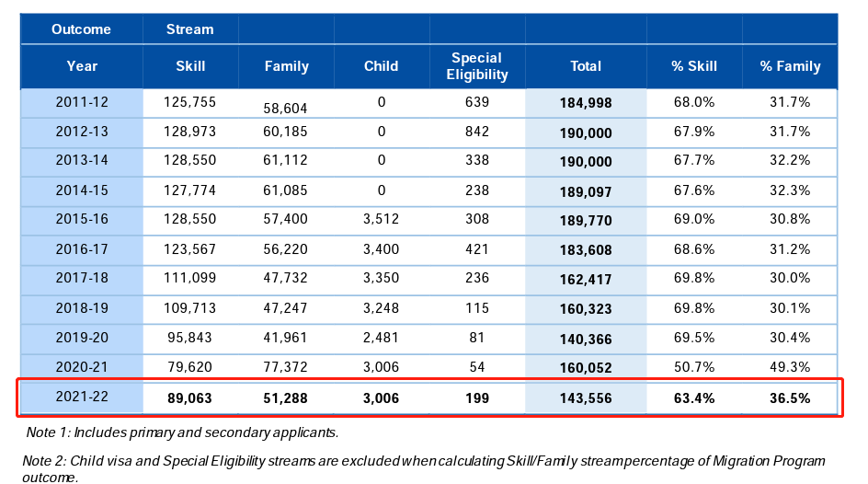
Task: Select the Child value 3,512
Action: [381, 220]
